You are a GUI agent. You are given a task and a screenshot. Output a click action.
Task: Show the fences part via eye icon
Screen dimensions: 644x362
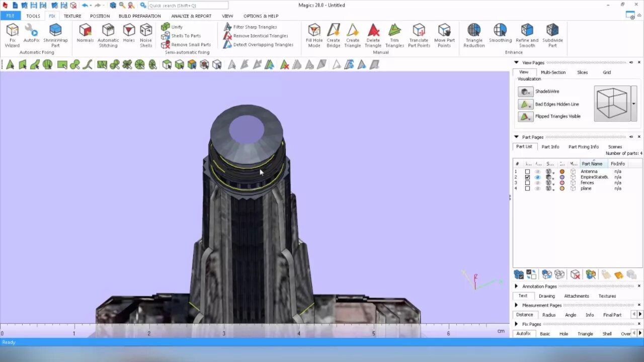537,183
